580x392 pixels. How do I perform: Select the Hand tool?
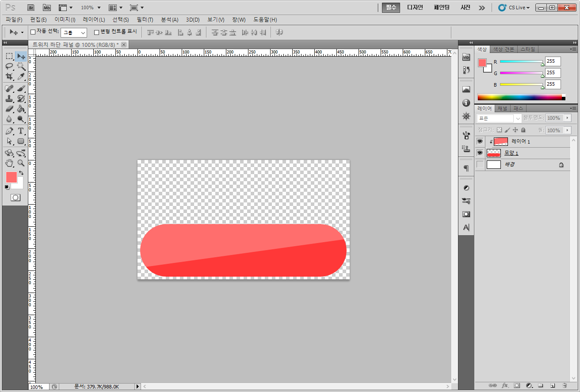[9, 163]
